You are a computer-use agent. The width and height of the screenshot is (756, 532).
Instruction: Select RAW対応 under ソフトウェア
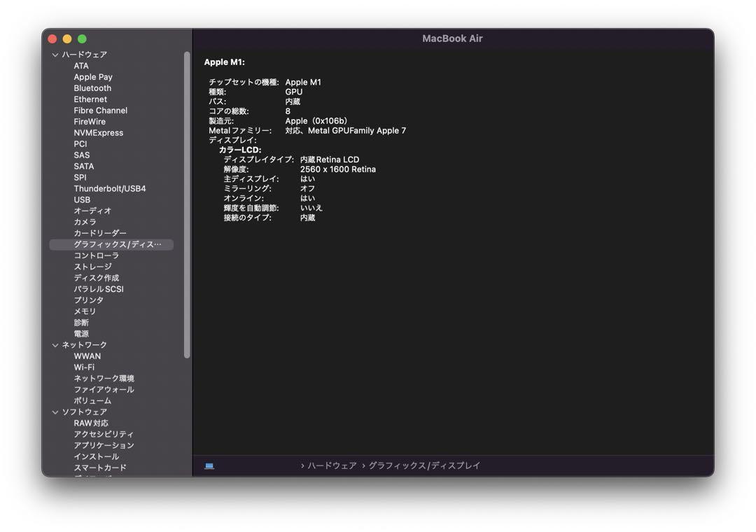90,423
